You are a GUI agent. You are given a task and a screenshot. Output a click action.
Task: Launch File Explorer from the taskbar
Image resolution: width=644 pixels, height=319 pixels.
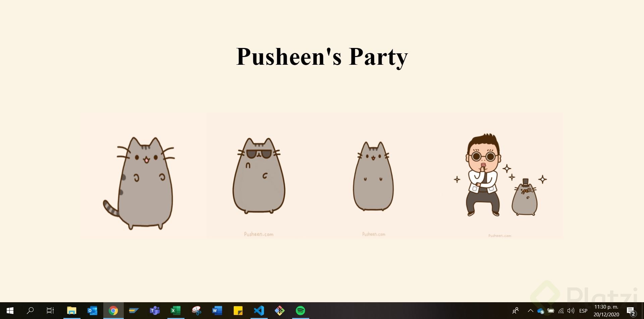(x=71, y=311)
